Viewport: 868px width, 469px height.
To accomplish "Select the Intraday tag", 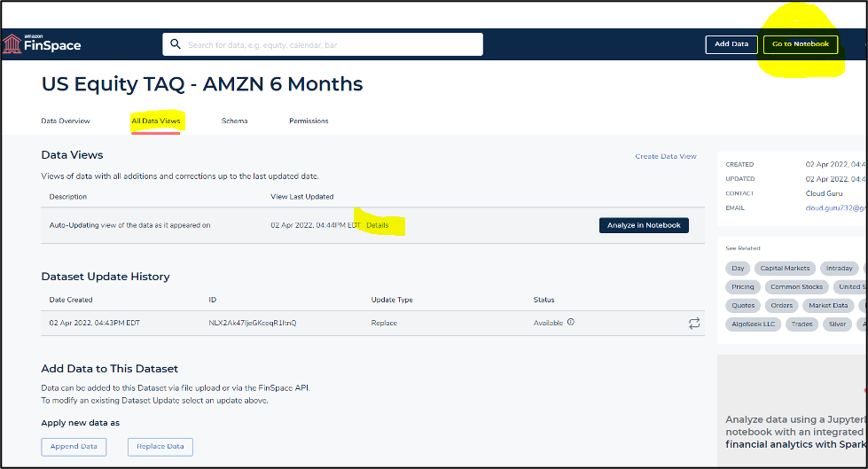I will coord(840,269).
